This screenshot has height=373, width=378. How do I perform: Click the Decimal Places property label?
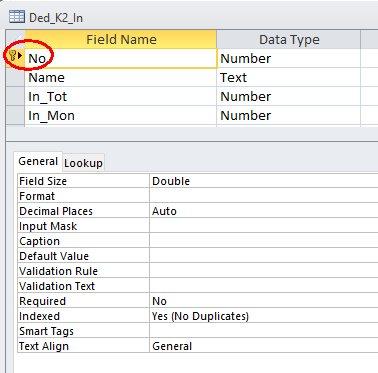click(x=56, y=211)
